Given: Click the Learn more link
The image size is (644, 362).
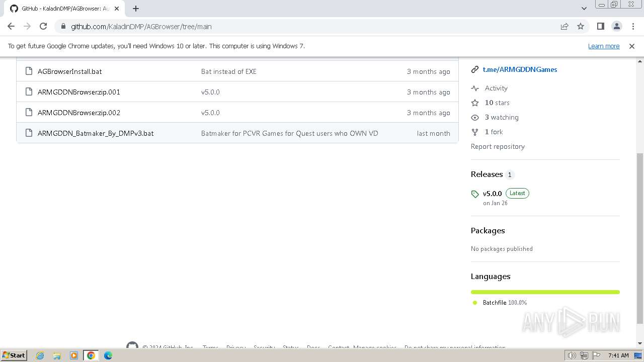Looking at the screenshot, I should pyautogui.click(x=604, y=46).
